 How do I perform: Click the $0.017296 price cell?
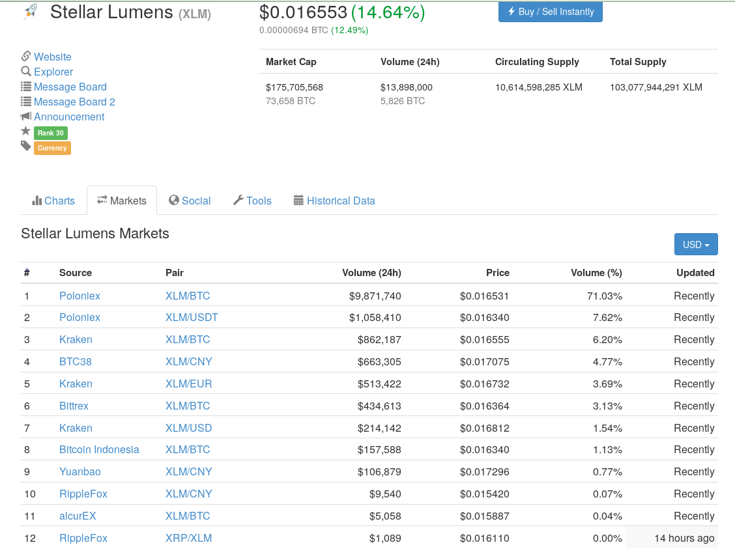(484, 471)
